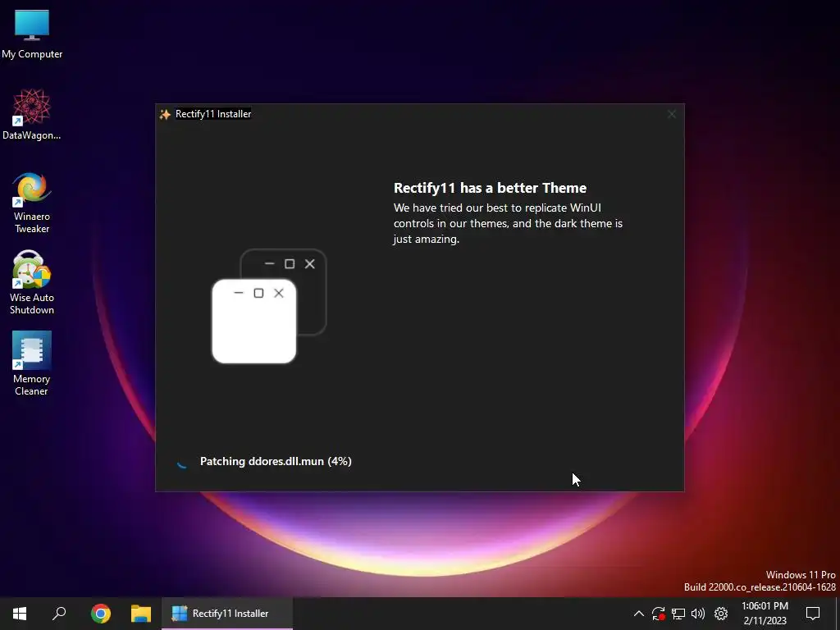Activate Rectify11 Installer taskbar button
This screenshot has height=630, width=840.
click(227, 614)
